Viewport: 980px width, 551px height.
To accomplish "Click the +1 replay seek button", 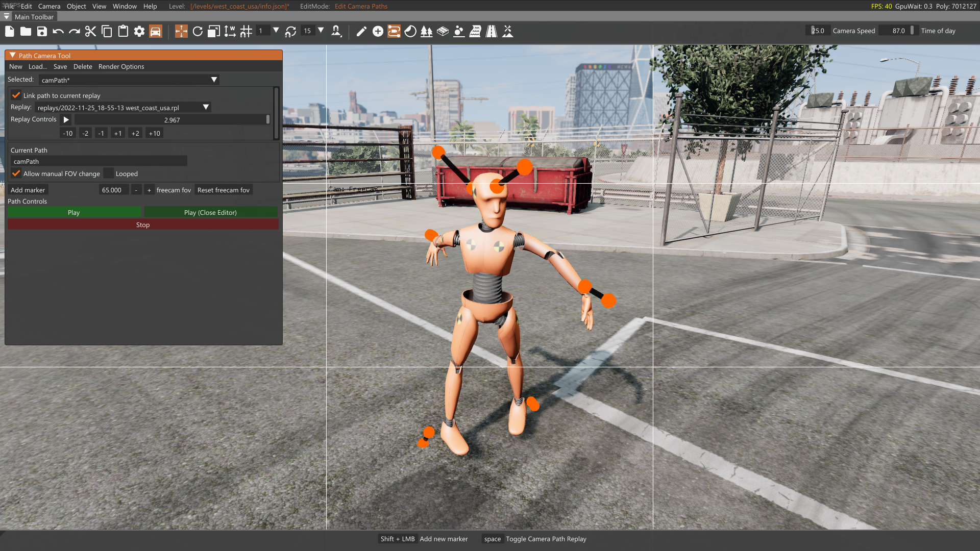I will click(x=118, y=133).
